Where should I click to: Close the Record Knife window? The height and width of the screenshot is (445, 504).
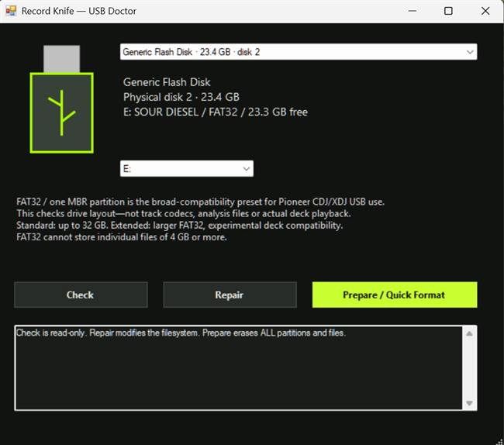pyautogui.click(x=485, y=11)
